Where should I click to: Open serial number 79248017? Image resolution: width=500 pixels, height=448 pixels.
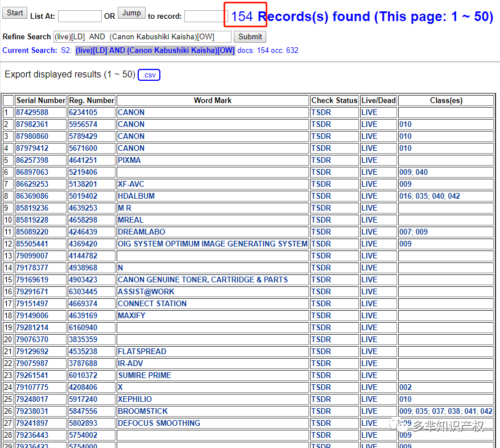point(32,400)
